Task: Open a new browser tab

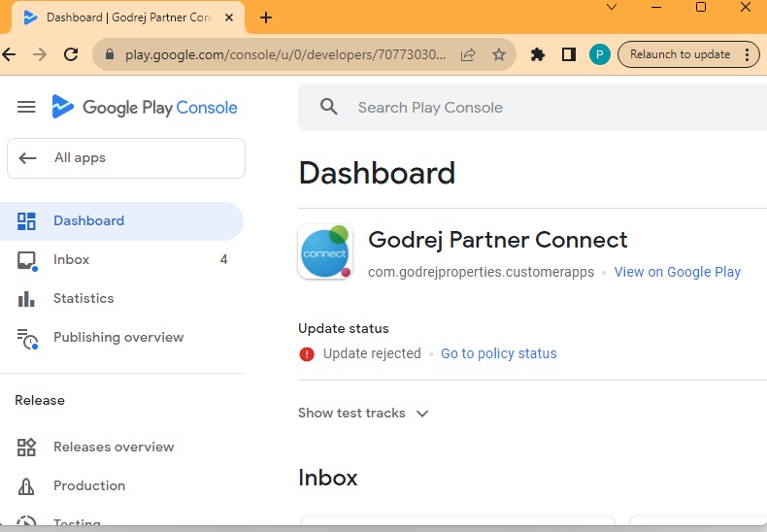Action: point(266,17)
